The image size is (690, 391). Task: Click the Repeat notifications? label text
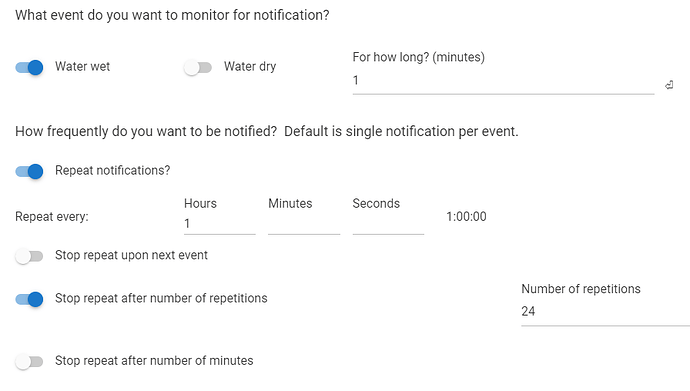point(113,171)
